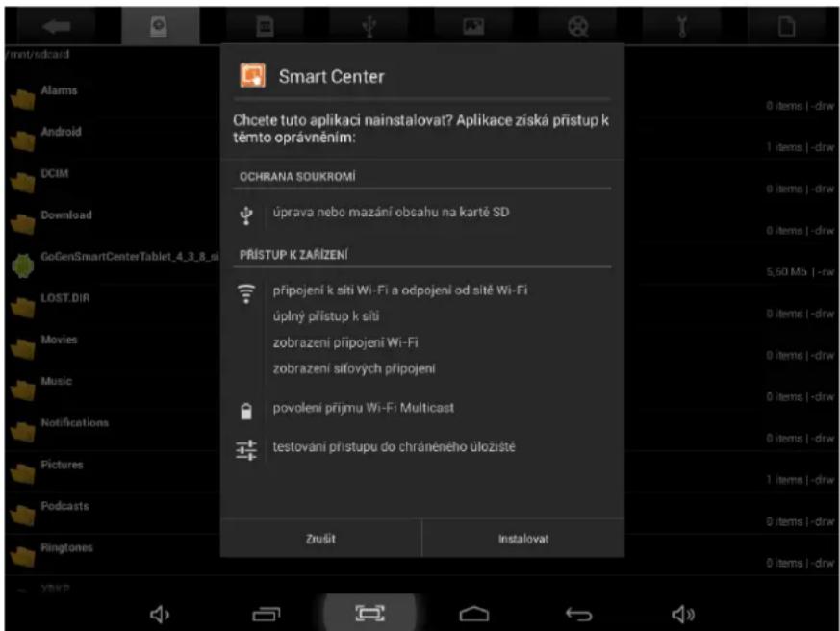This screenshot has height=631, width=840.
Task: Tap the DCIM folder icon
Action: coord(22,183)
